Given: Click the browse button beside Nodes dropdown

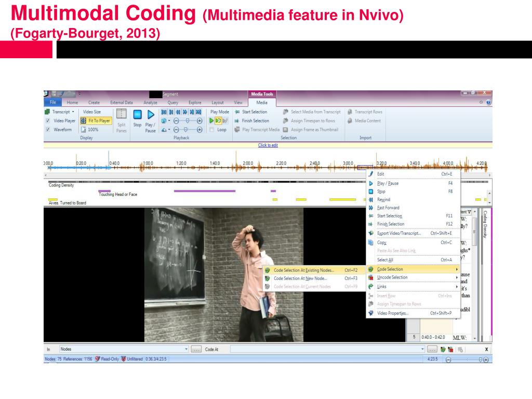Looking at the screenshot, I should 196,349.
